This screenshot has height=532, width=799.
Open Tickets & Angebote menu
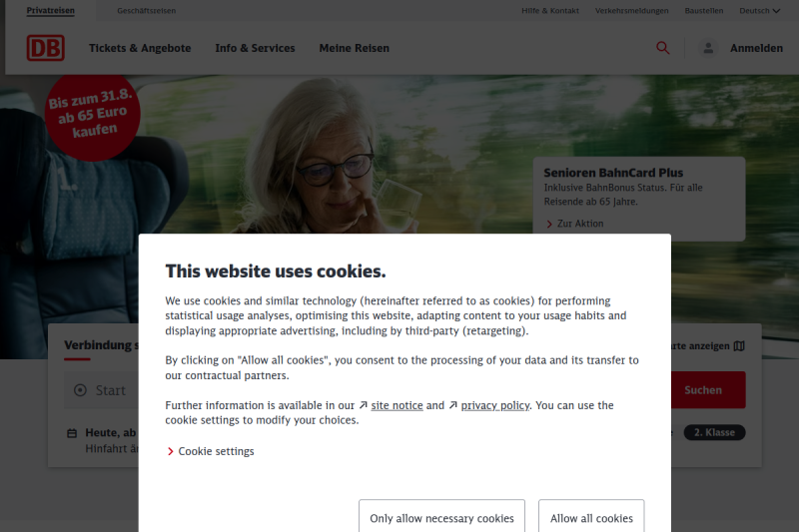140,48
